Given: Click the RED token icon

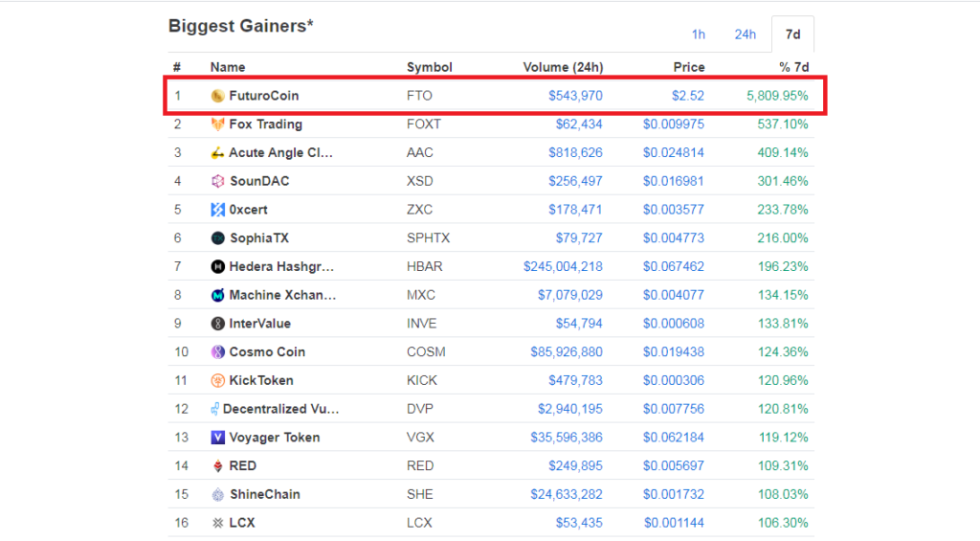Looking at the screenshot, I should coord(218,466).
